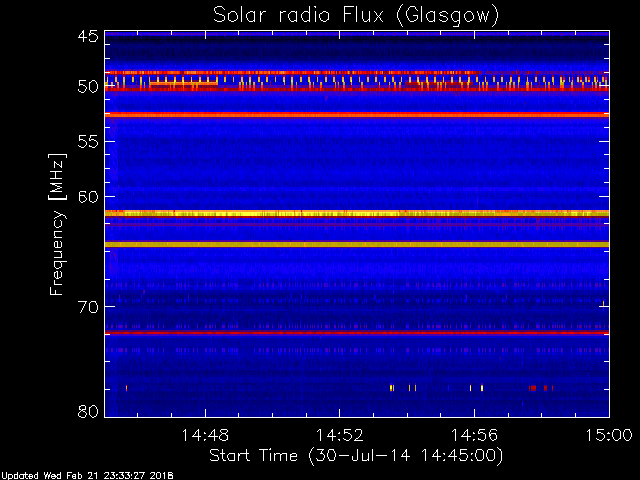
Task: Click the "45" frequency tick label
Action: pyautogui.click(x=88, y=36)
